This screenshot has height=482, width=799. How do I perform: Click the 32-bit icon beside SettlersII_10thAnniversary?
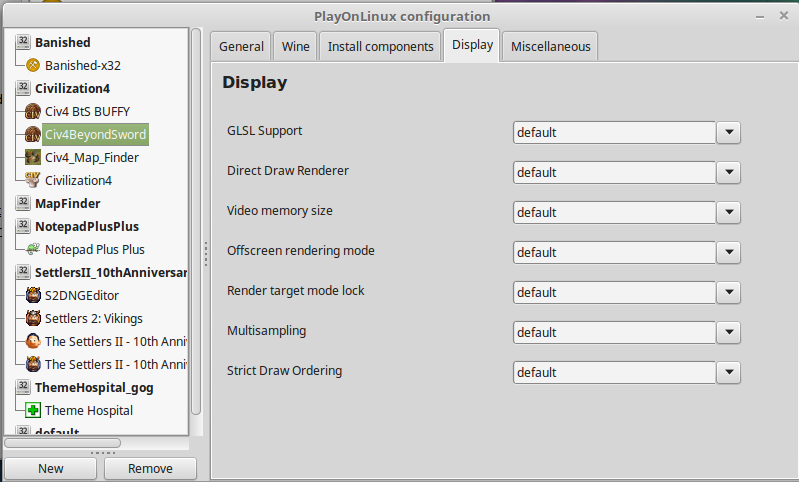click(23, 272)
